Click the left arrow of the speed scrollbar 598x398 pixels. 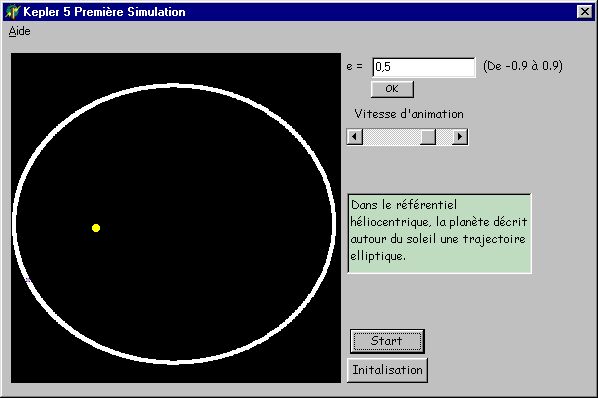355,136
